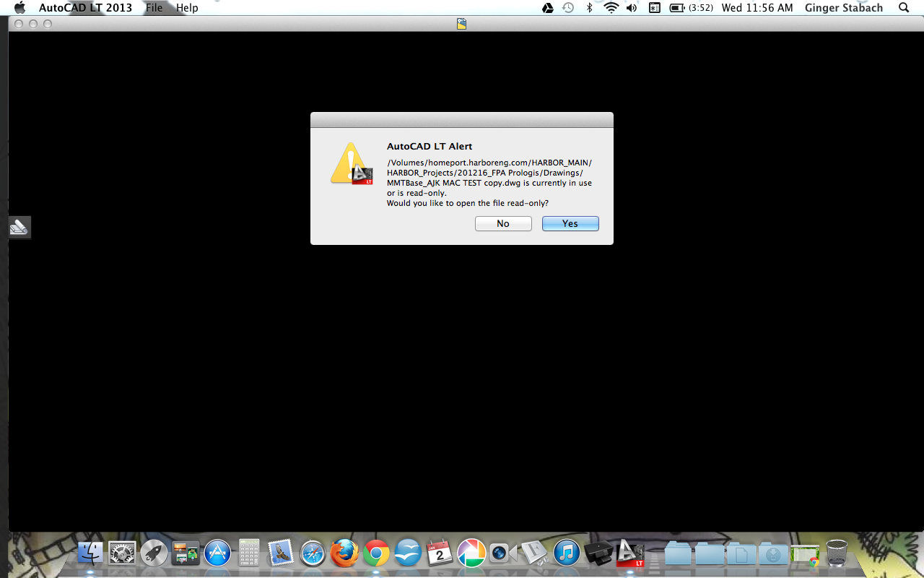Open the Ginger Stabach user menu

tap(844, 8)
